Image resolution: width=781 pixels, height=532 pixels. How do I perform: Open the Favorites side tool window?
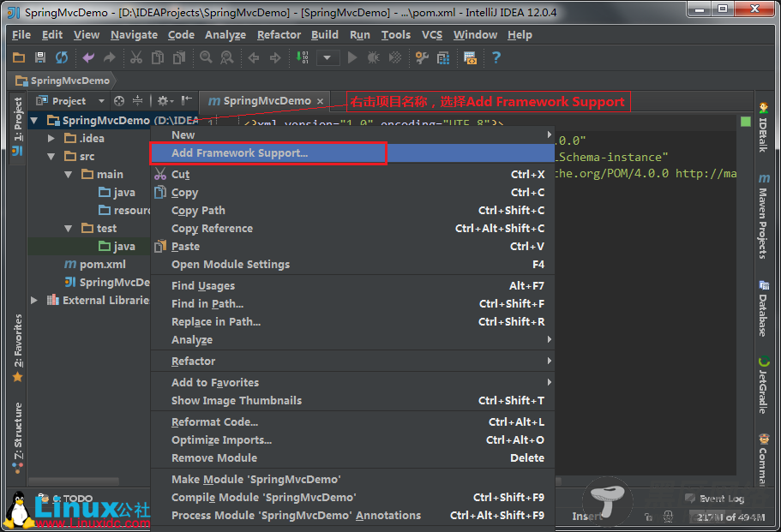17,347
